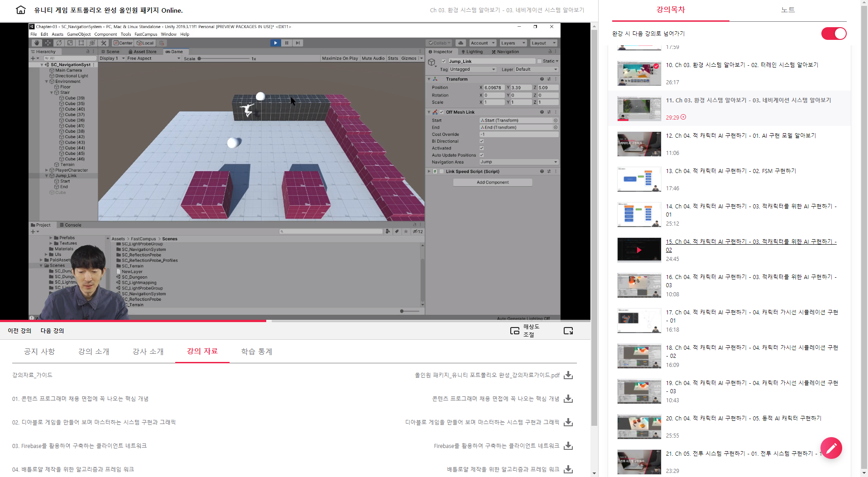Open the 강의 소개 tab
868x477 pixels.
(x=94, y=352)
